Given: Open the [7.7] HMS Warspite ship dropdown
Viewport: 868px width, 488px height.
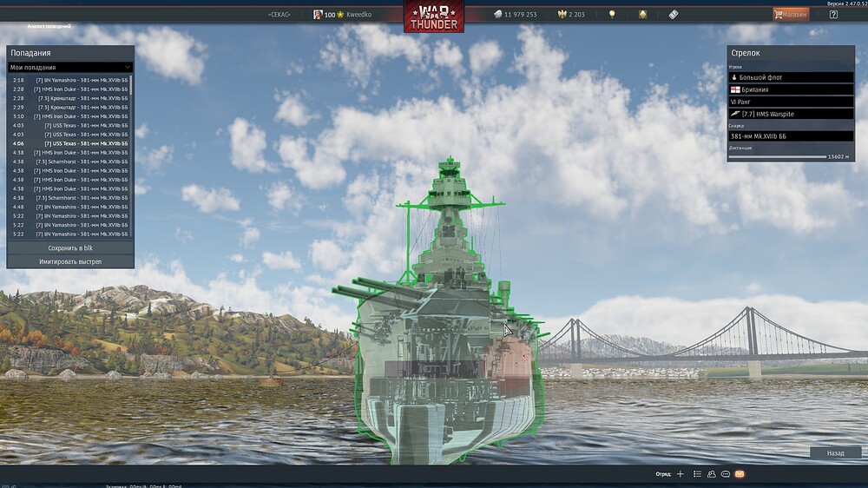Looking at the screenshot, I should 791,114.
